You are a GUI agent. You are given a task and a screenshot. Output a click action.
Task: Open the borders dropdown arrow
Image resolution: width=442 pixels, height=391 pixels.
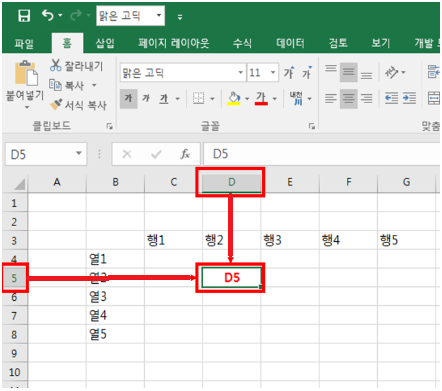pyautogui.click(x=212, y=99)
